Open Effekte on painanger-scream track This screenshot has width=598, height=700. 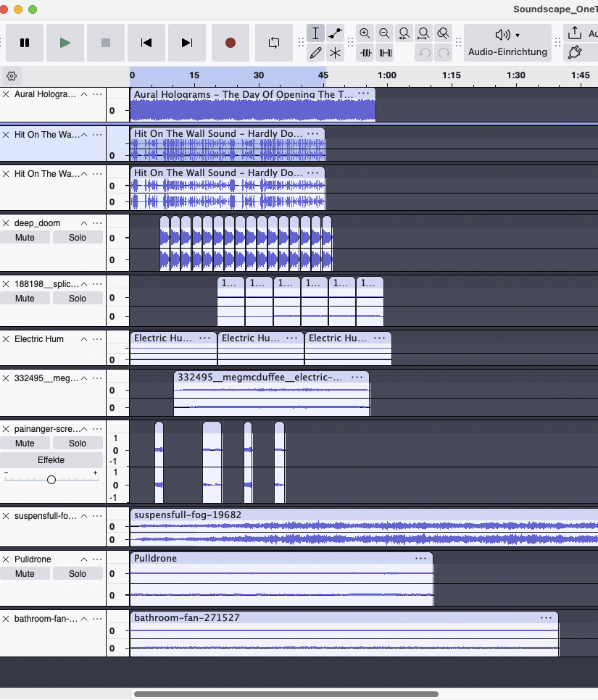tap(51, 460)
